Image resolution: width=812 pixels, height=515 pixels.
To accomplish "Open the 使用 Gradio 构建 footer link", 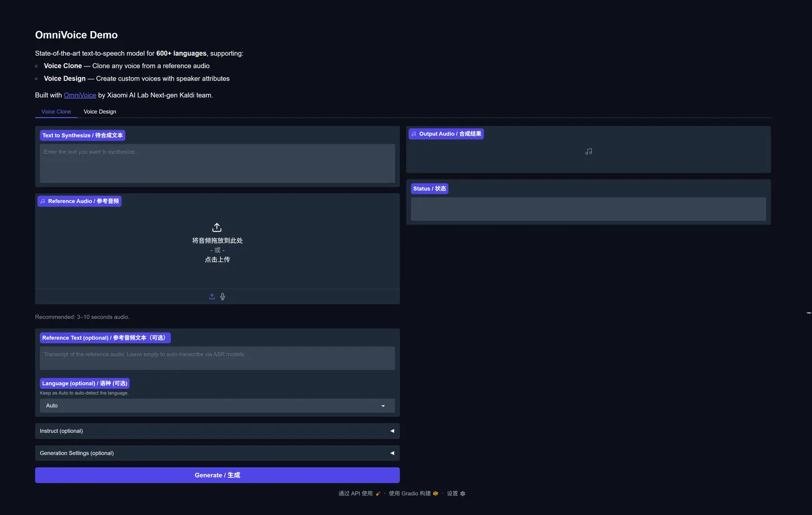I will (x=413, y=494).
